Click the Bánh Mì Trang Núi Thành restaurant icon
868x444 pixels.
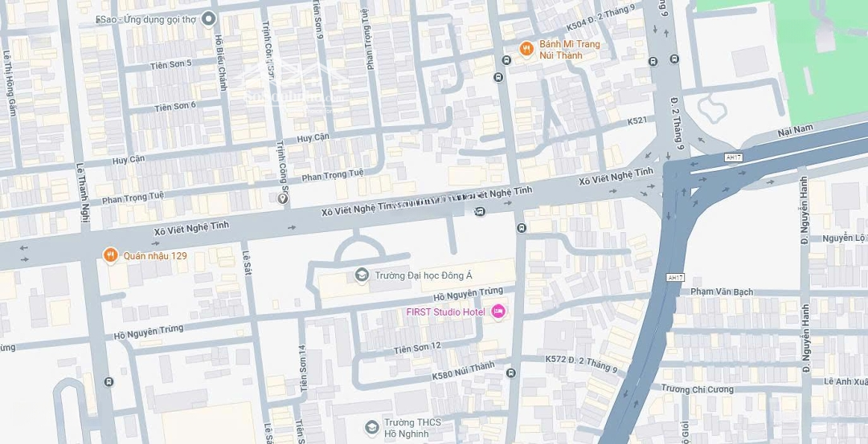[526, 49]
